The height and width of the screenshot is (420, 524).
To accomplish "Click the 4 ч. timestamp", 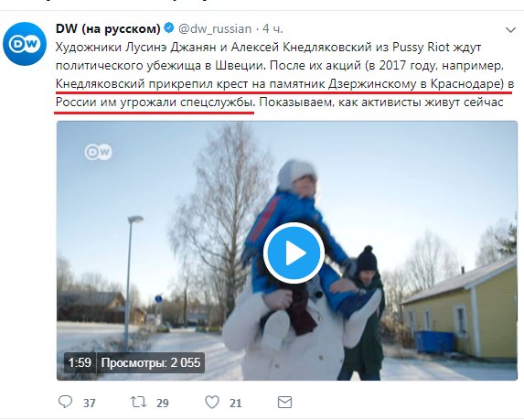I will point(273,28).
